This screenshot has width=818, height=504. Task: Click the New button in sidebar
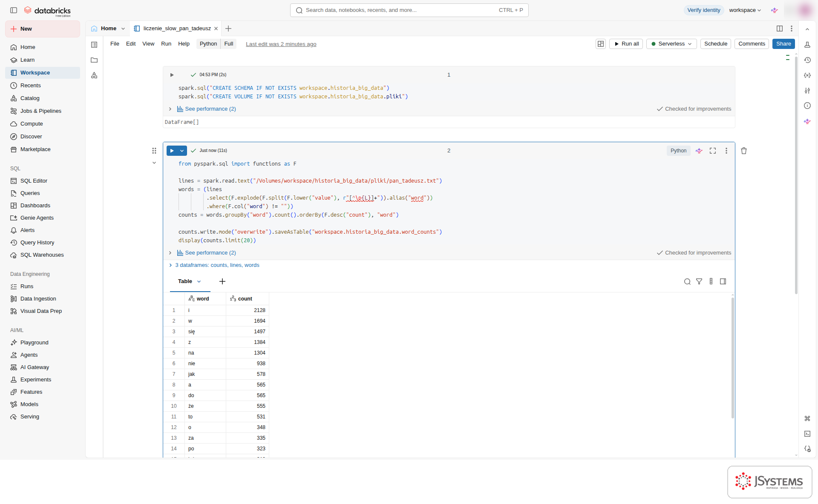click(43, 29)
